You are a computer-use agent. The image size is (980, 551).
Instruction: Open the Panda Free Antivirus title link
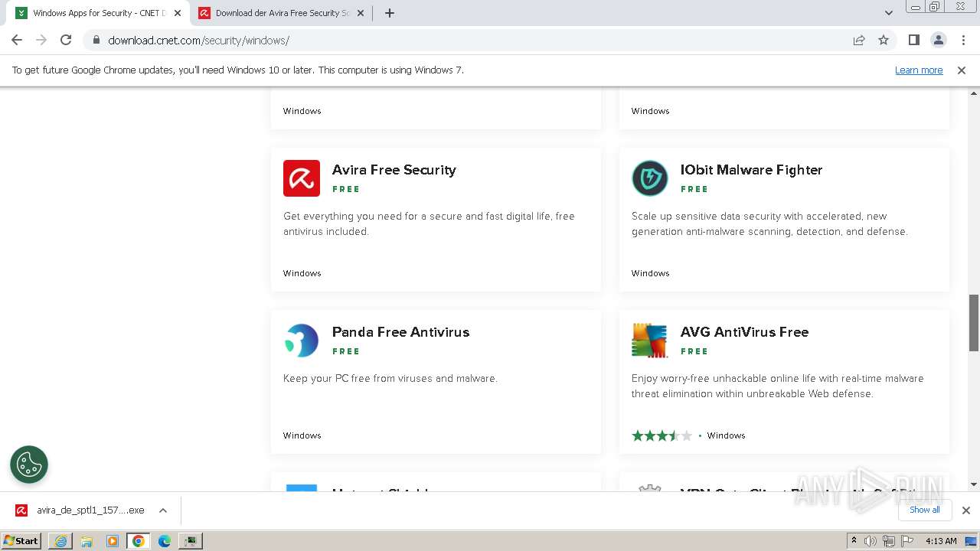point(401,332)
